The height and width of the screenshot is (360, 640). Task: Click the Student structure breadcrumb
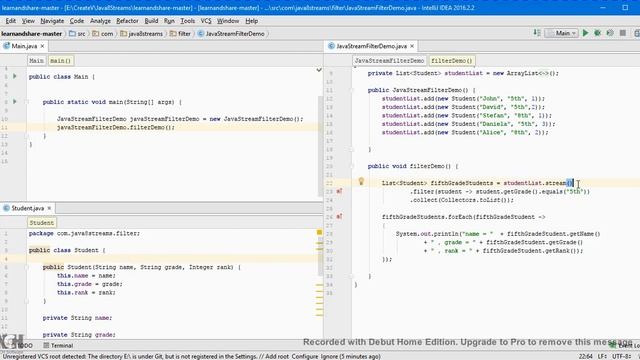pos(41,222)
